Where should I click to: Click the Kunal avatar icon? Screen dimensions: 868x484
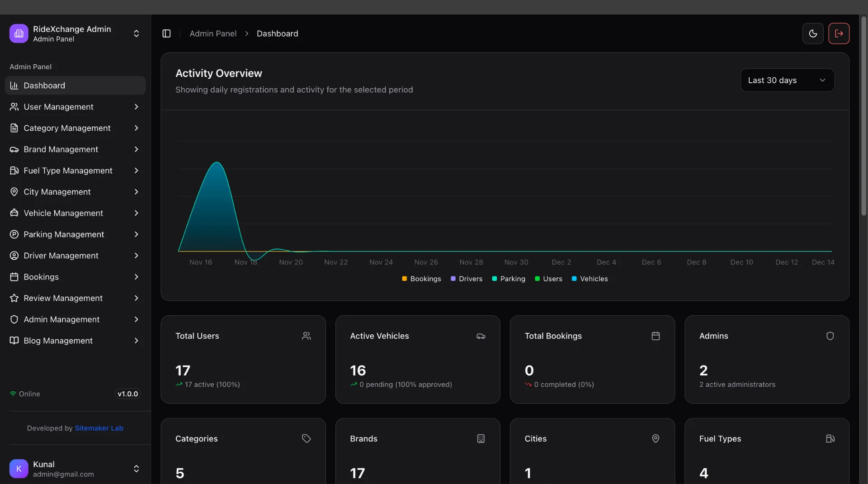pyautogui.click(x=19, y=469)
